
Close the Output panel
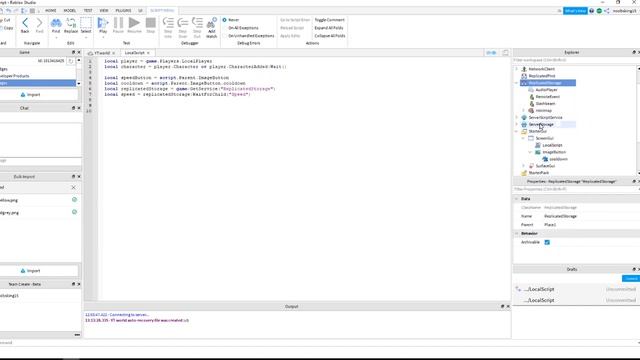(x=508, y=306)
